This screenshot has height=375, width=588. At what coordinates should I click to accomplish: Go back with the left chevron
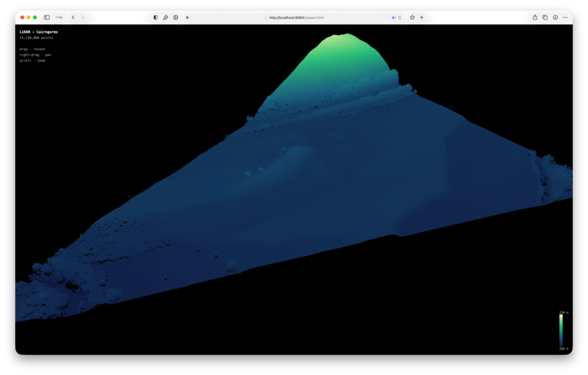click(73, 17)
